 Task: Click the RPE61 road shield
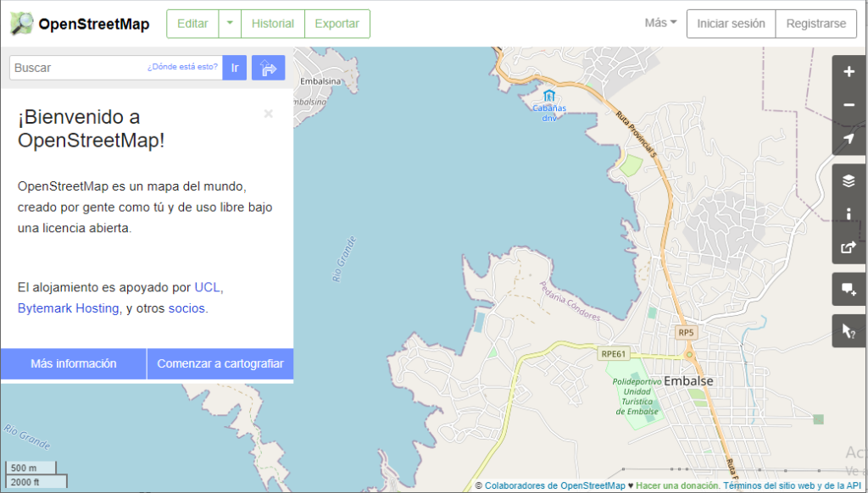(614, 354)
